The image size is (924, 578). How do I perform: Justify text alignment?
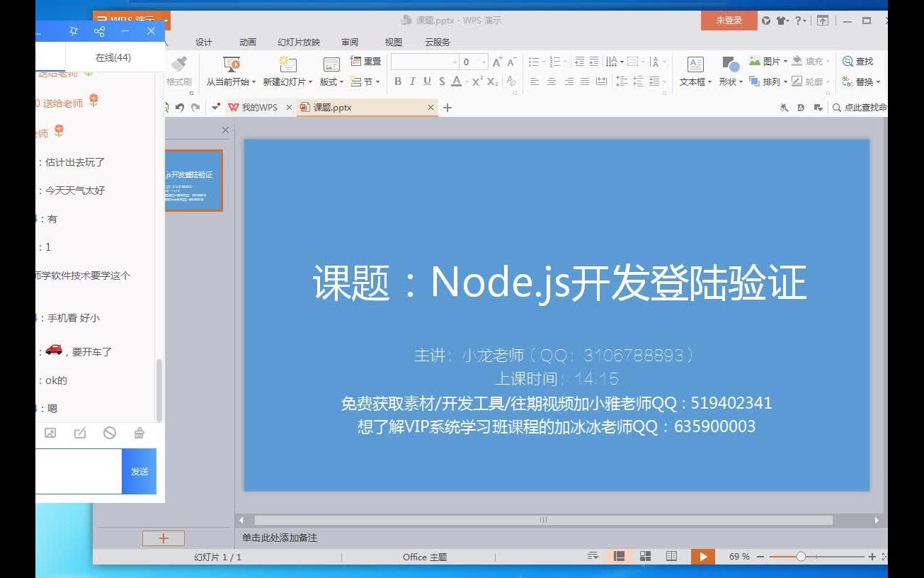585,81
